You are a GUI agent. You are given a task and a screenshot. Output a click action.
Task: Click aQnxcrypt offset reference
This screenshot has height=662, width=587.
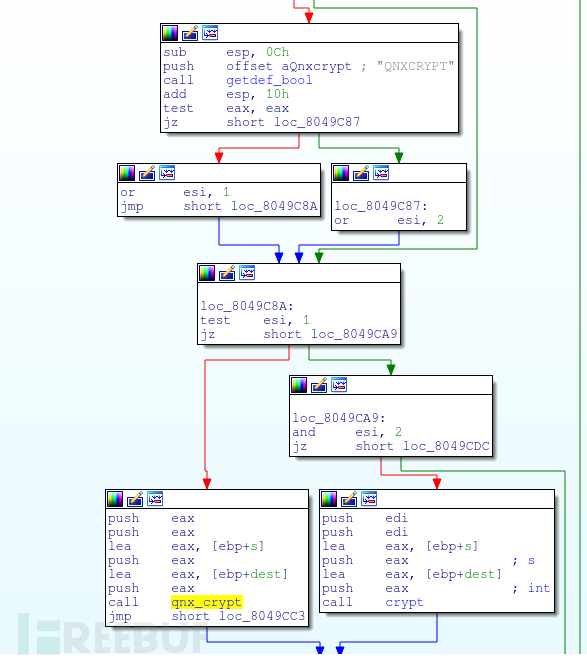(316, 66)
